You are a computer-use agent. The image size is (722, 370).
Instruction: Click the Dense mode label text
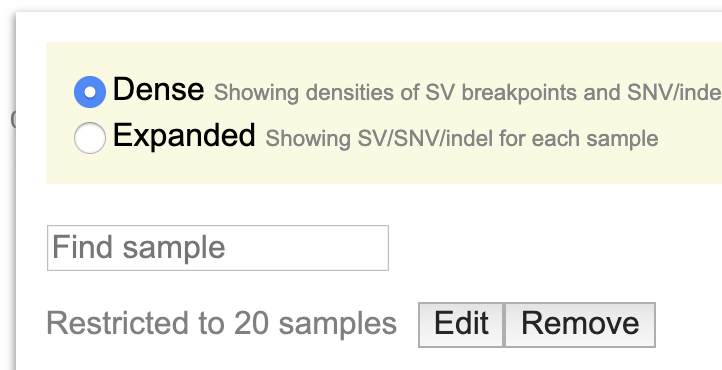pos(158,89)
